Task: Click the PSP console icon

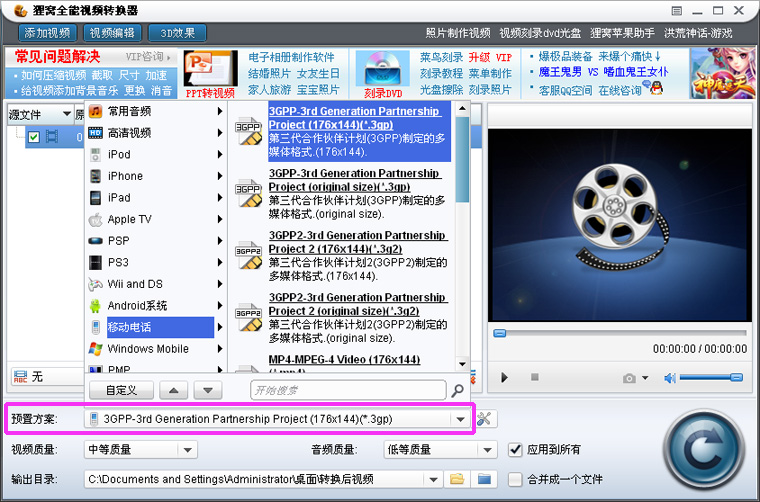Action: click(95, 241)
